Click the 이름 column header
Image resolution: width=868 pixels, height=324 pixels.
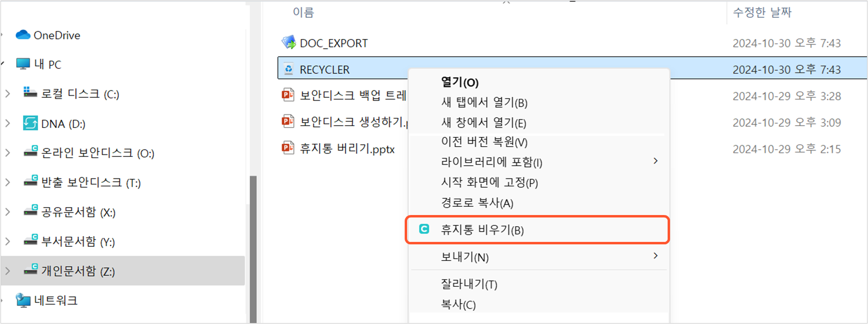point(303,12)
